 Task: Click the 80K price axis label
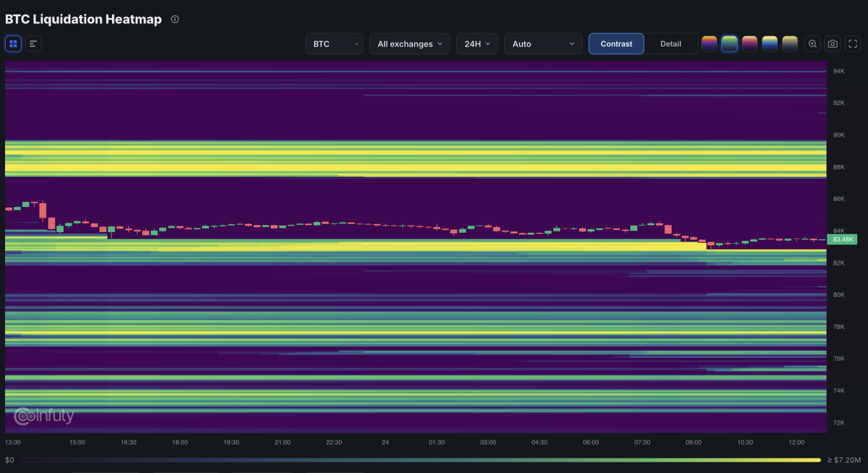point(838,295)
